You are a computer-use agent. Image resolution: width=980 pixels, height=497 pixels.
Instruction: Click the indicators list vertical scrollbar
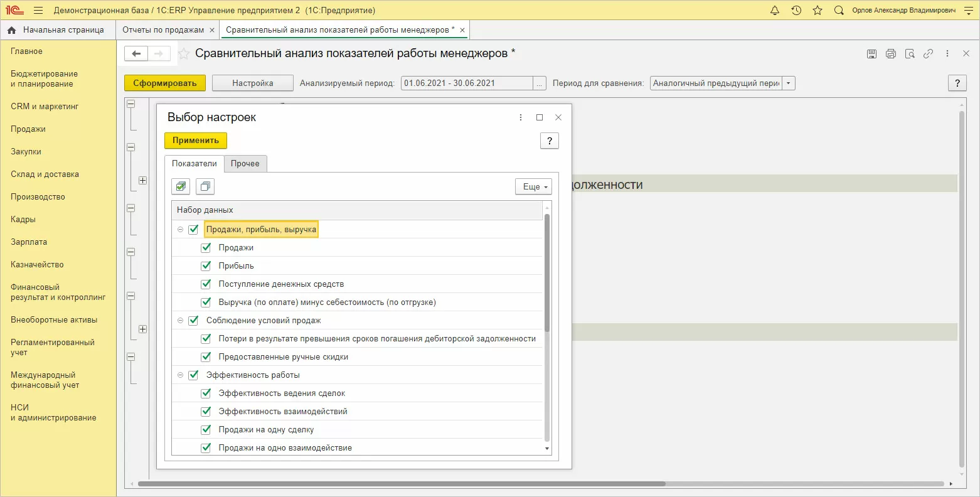pos(547,273)
